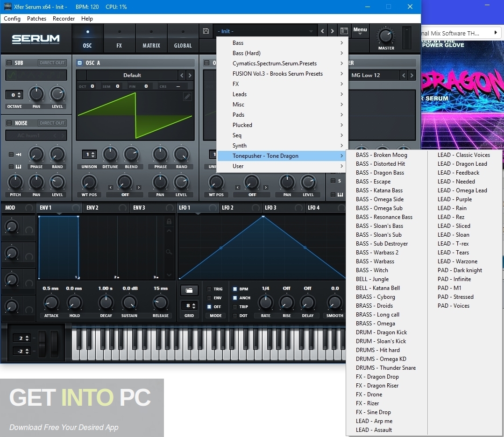
Task: Click the SUB oscillator LEVEL knob
Action: pos(57,94)
